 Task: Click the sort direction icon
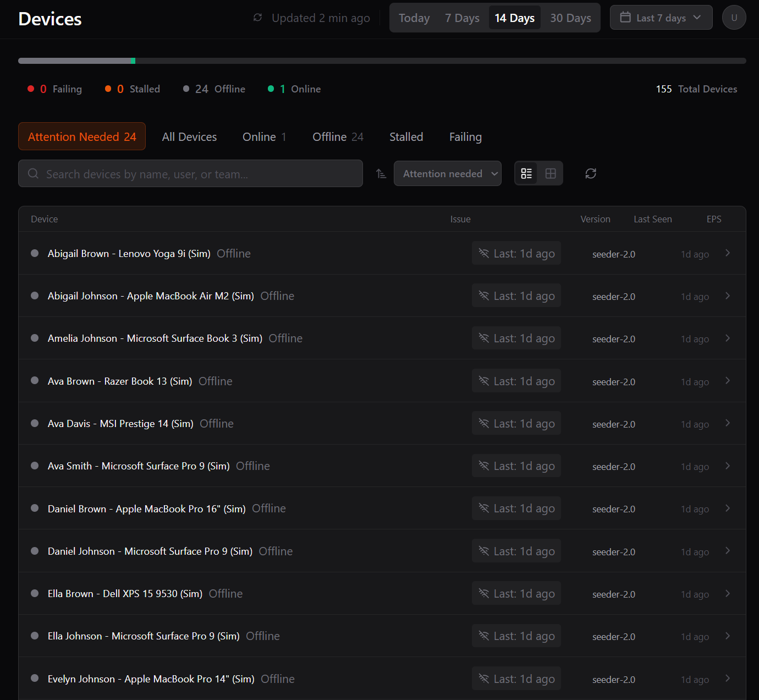click(381, 174)
